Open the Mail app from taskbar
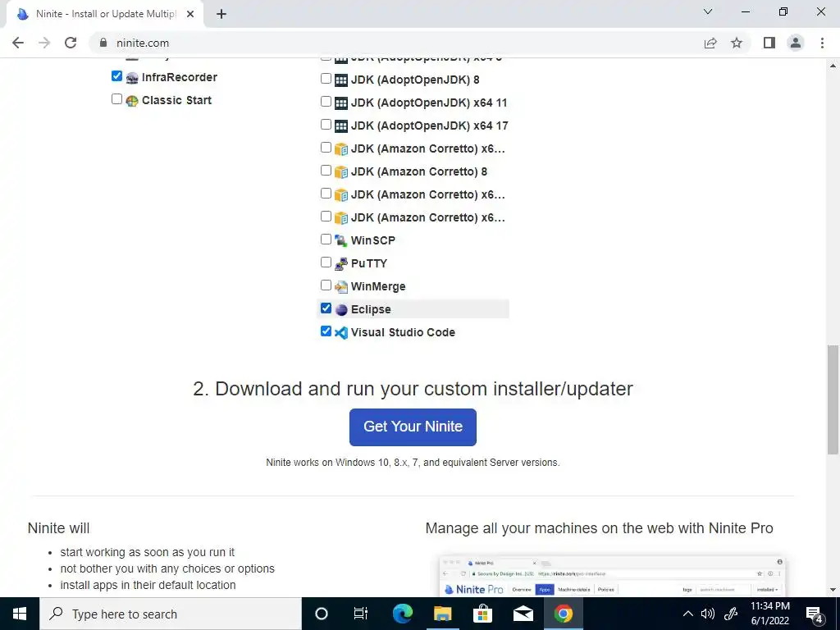The image size is (840, 630). [523, 614]
